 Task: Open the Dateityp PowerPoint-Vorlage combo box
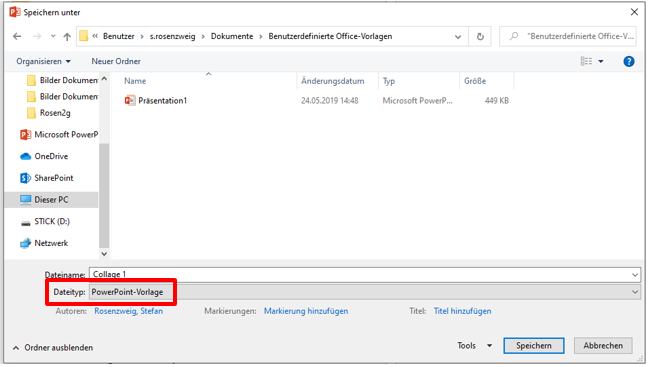[x=364, y=292]
